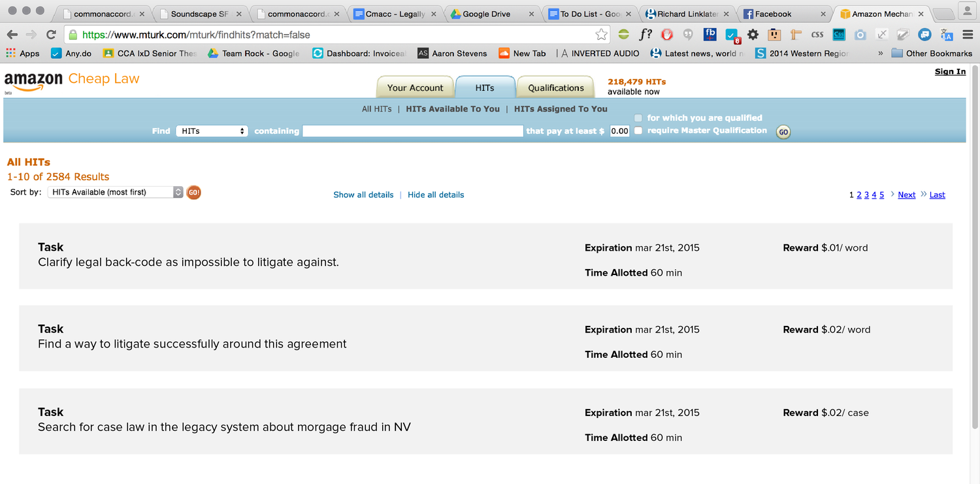Switch to the Soundscape SF browser tab
Image resolution: width=980 pixels, height=484 pixels.
(201, 14)
